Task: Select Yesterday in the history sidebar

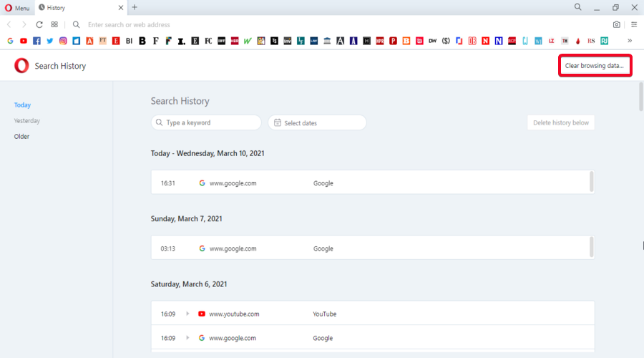Action: point(27,121)
